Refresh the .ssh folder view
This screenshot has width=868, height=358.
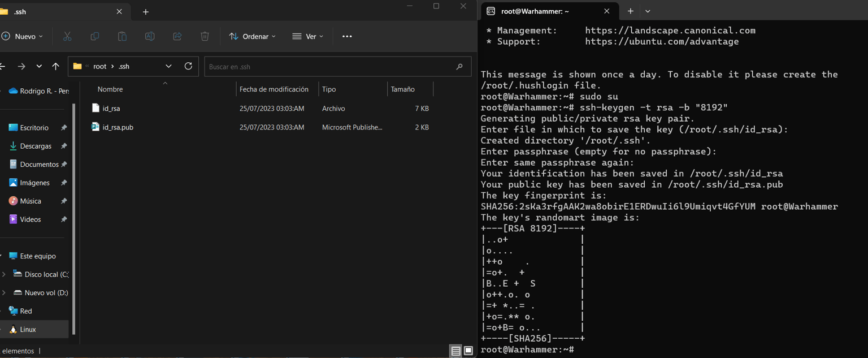coord(188,66)
